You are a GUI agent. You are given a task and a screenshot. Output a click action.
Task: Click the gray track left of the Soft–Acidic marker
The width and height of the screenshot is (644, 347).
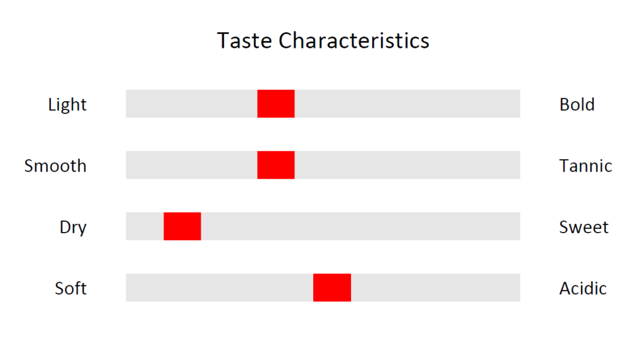coord(219,287)
